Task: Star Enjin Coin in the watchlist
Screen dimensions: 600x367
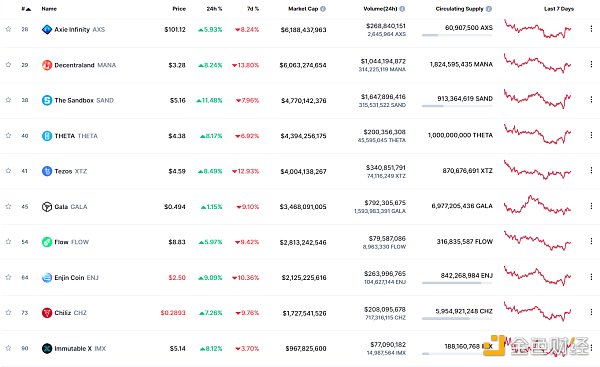Action: (8, 277)
